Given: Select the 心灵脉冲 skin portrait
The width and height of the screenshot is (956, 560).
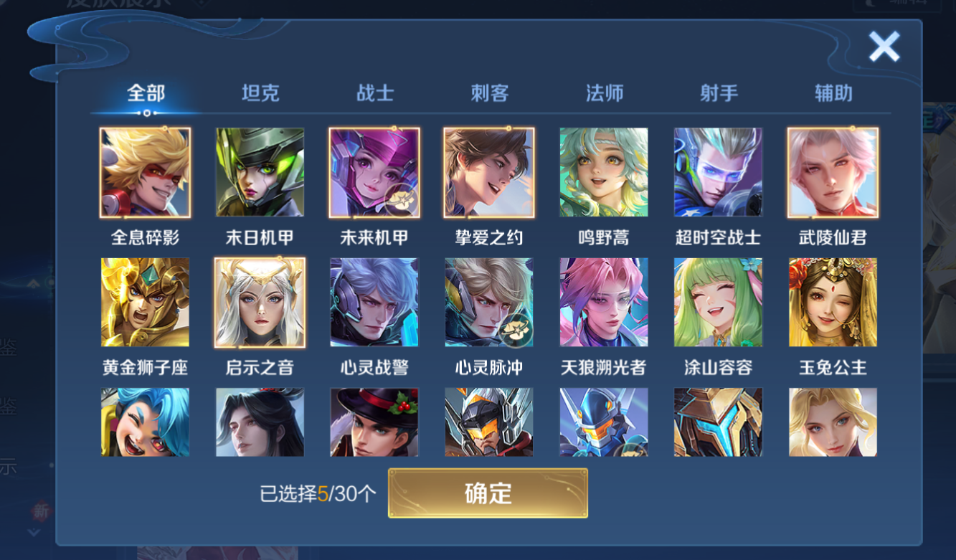Looking at the screenshot, I should pos(489,303).
